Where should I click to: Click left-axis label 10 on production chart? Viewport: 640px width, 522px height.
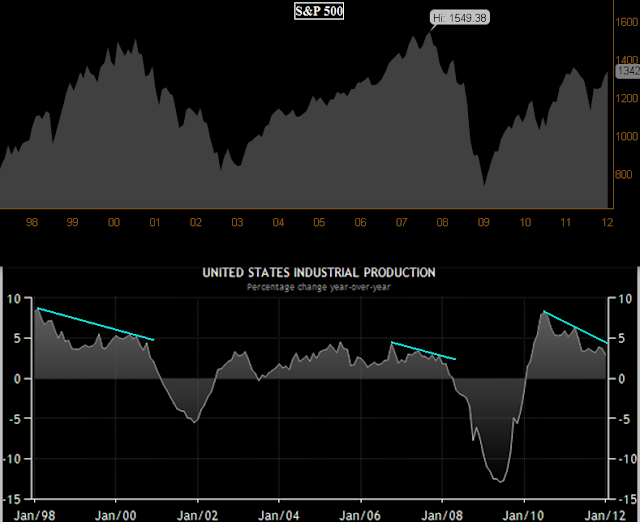pos(14,299)
